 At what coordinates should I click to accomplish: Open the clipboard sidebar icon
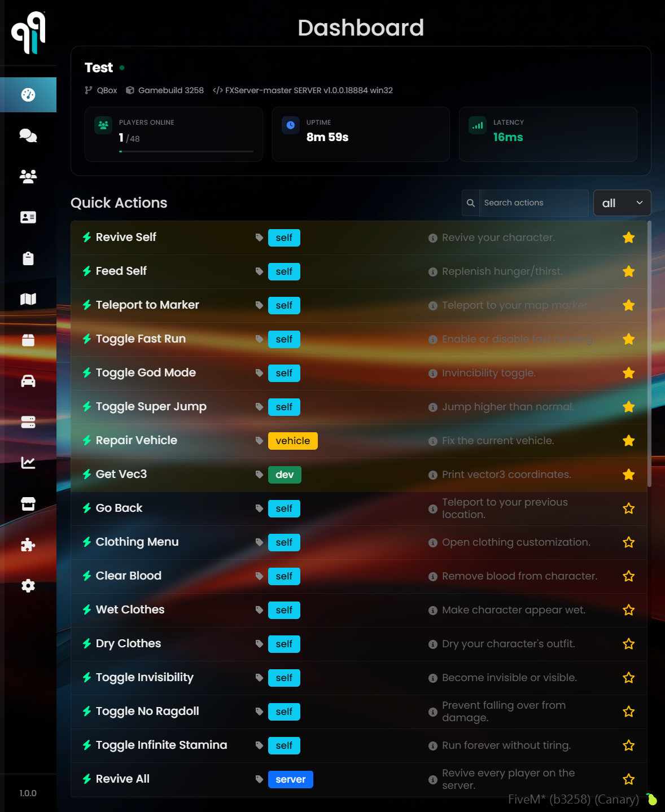28,258
